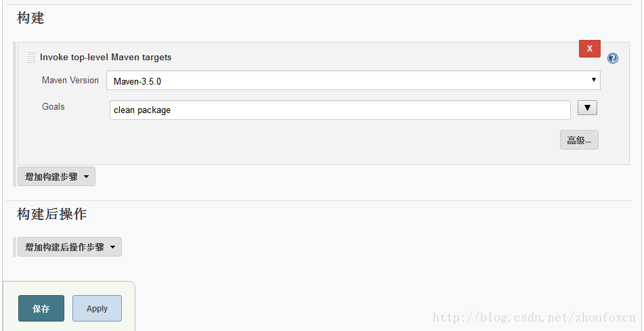Open the 增加构建后操作步骤 dropdown menu
Image resolution: width=644 pixels, height=331 pixels.
[x=69, y=247]
